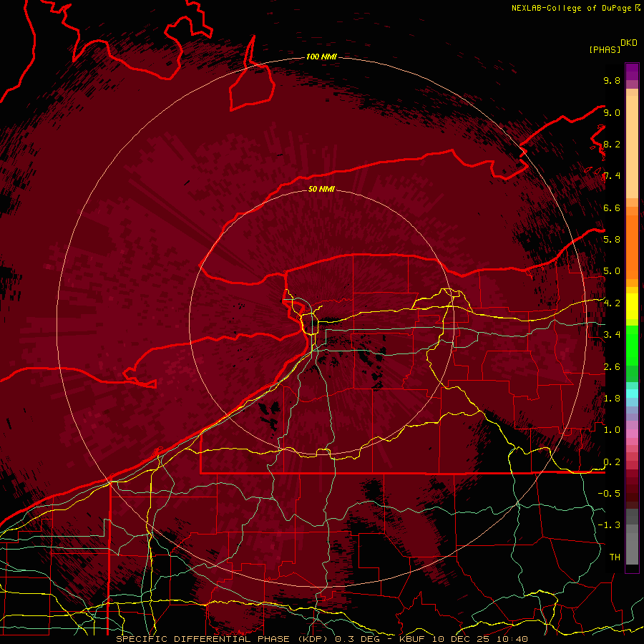The width and height of the screenshot is (644, 644).
Task: Pick the bright green color scale segment
Action: [x=632, y=345]
